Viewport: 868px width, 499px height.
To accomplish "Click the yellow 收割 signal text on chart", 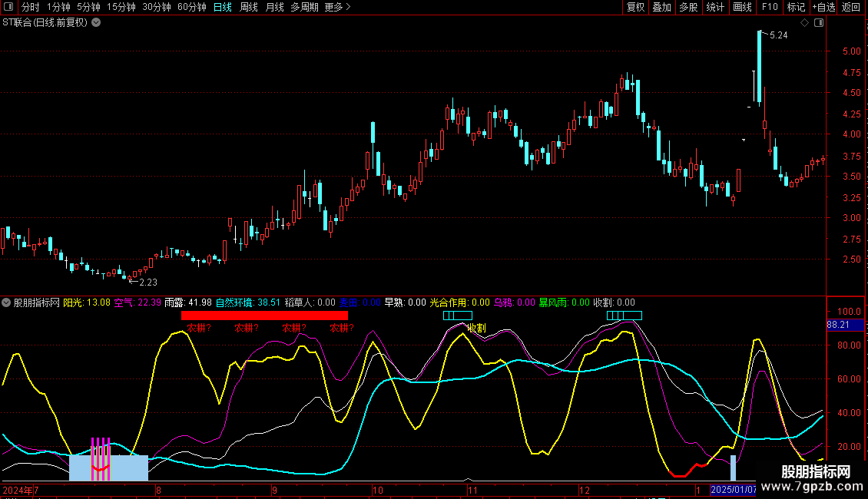I will [476, 328].
